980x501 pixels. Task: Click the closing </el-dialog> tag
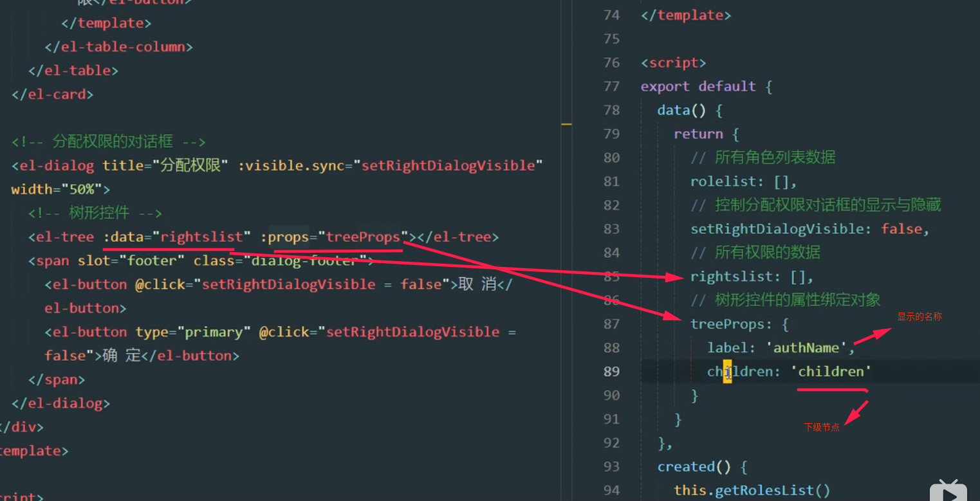click(x=61, y=403)
